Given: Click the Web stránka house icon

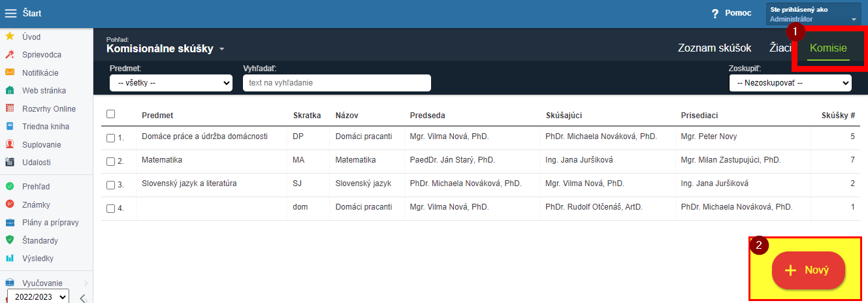Looking at the screenshot, I should coord(10,91).
